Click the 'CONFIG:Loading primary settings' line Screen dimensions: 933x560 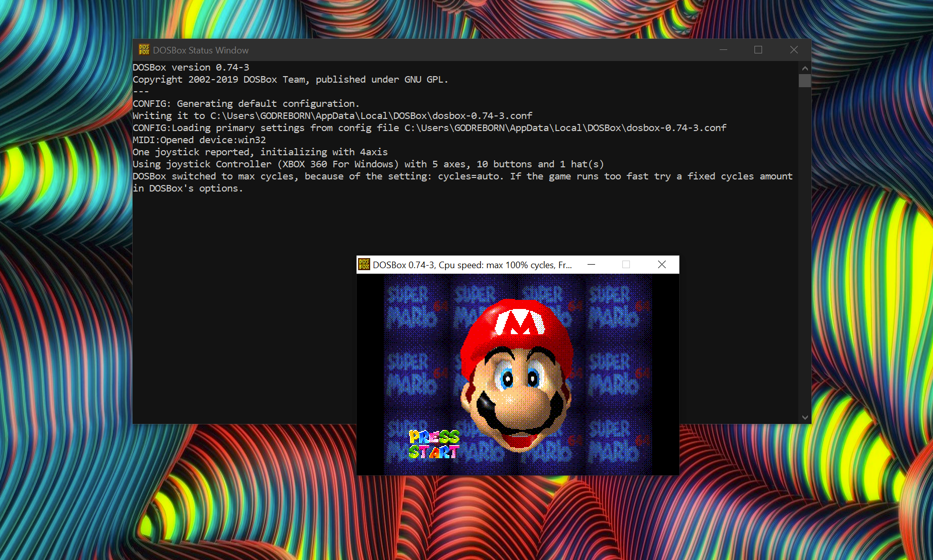pyautogui.click(x=430, y=128)
